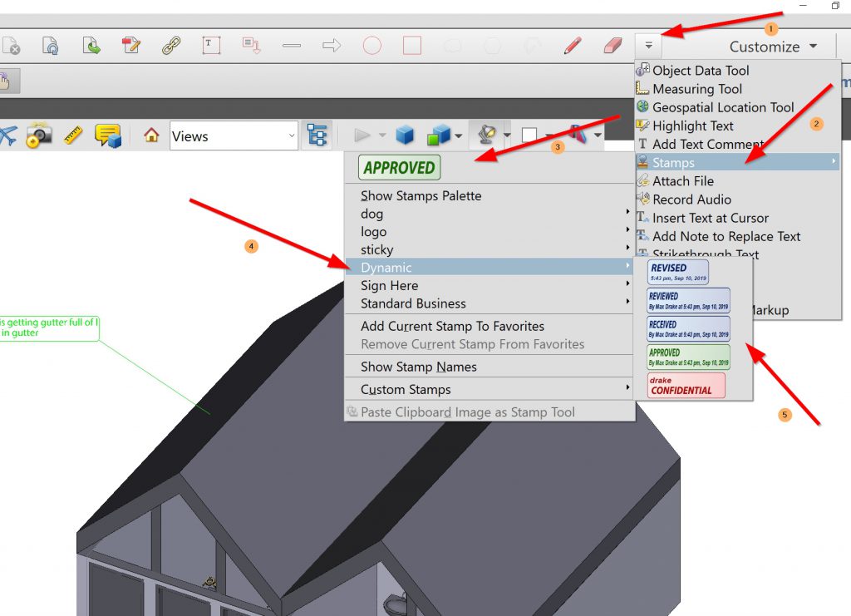851x616 pixels.
Task: Pick the red CONFIDENTIAL dynamic stamp
Action: click(x=686, y=386)
